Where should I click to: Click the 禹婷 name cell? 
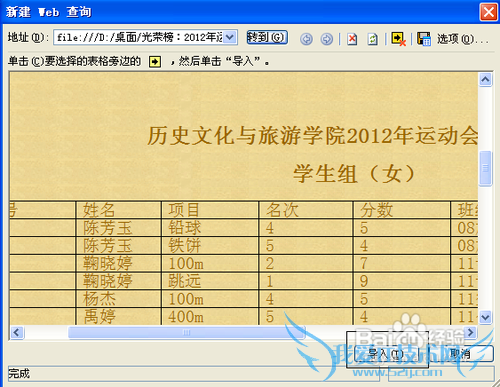click(x=119, y=316)
